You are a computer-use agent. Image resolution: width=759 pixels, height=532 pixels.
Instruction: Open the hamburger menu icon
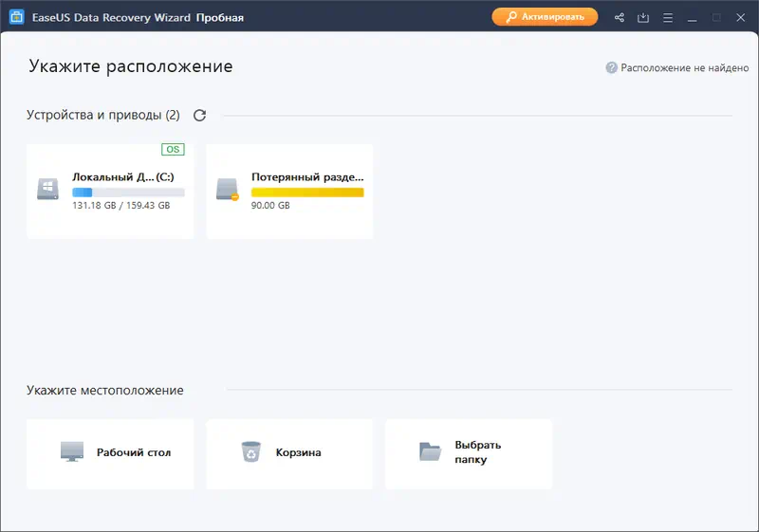pos(668,17)
